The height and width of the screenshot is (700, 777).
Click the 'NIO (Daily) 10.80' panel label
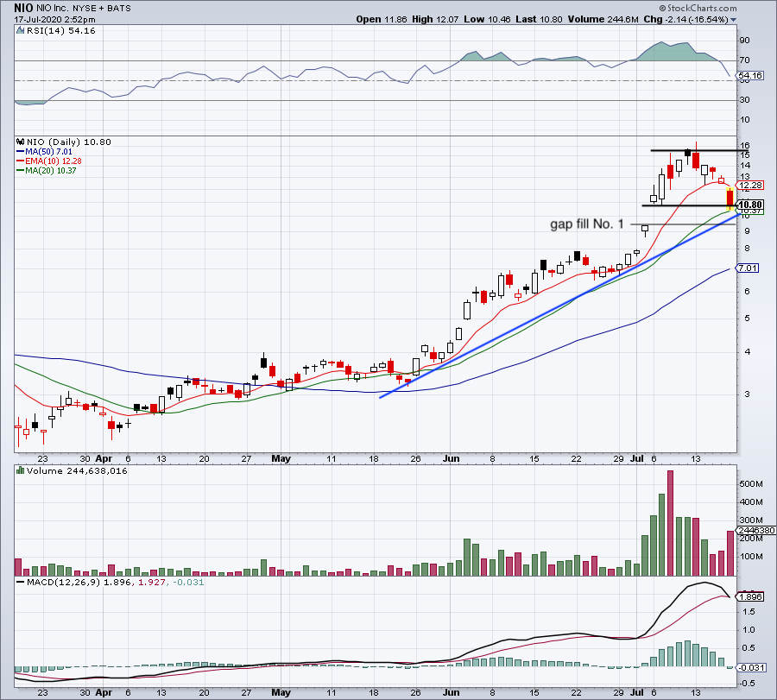tap(69, 142)
